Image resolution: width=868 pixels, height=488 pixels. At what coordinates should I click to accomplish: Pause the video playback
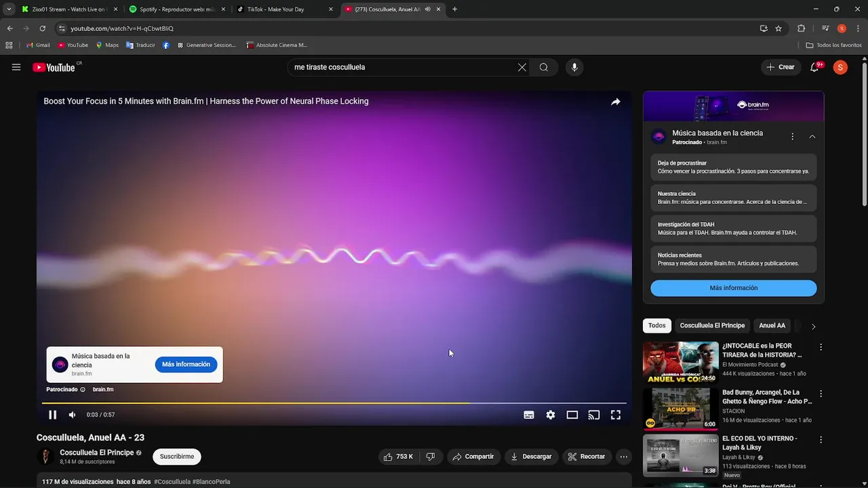[52, 415]
